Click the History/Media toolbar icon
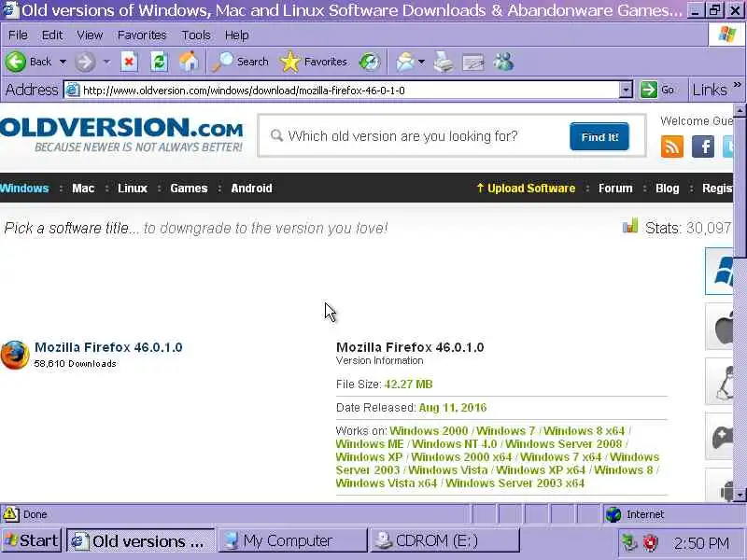Image resolution: width=747 pixels, height=560 pixels. pyautogui.click(x=369, y=62)
